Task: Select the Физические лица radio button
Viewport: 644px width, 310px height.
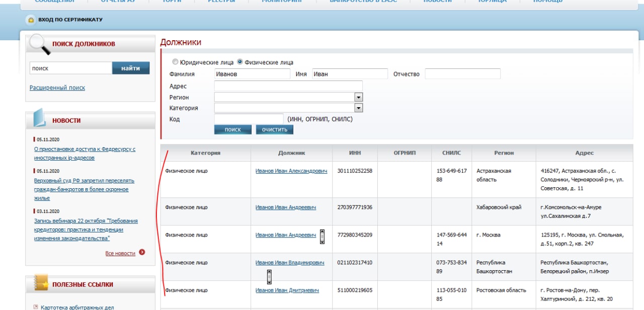Action: point(240,62)
